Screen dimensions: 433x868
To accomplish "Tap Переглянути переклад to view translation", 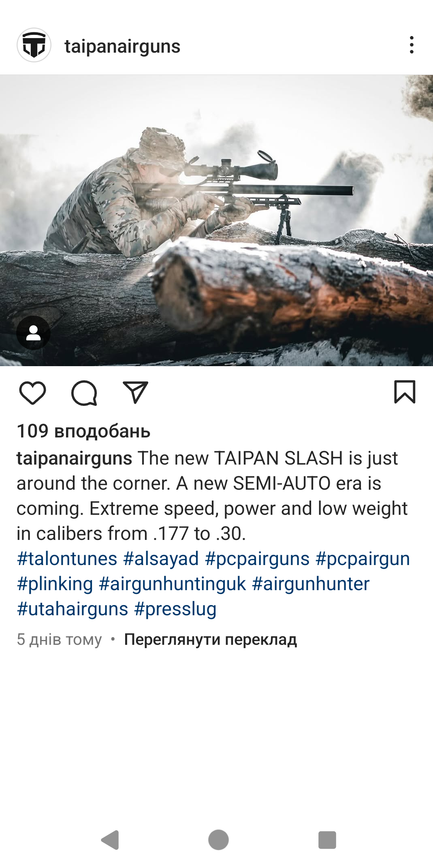I will pyautogui.click(x=211, y=640).
